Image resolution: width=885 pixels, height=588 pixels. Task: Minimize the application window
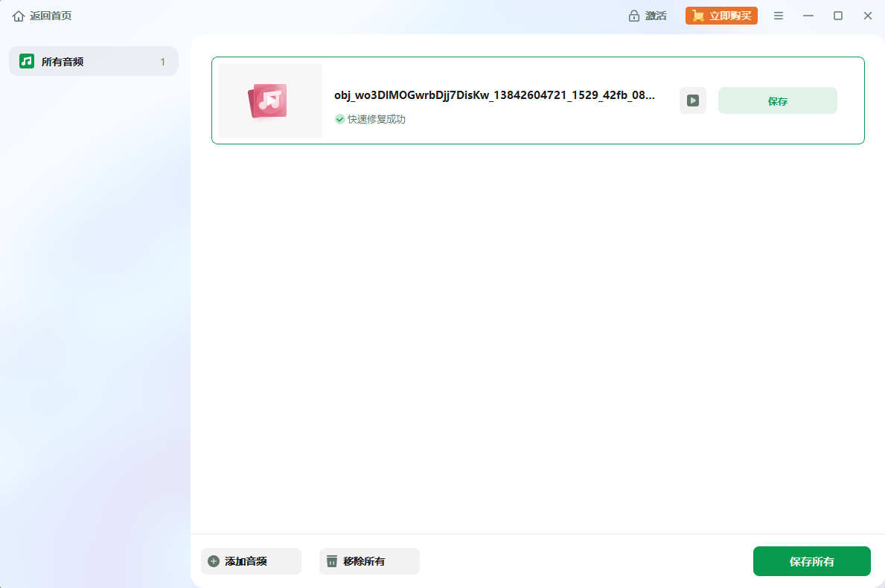pyautogui.click(x=808, y=16)
